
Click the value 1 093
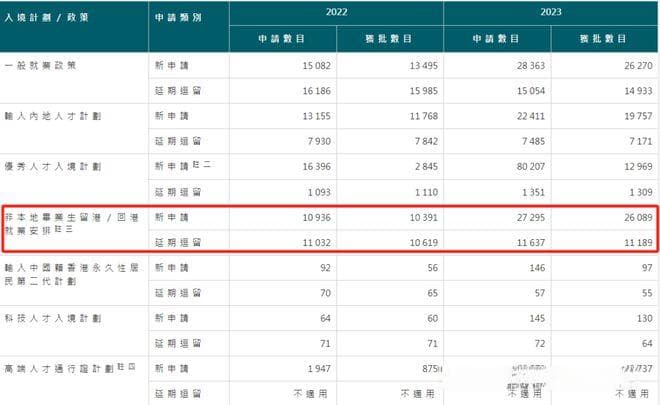pos(319,192)
